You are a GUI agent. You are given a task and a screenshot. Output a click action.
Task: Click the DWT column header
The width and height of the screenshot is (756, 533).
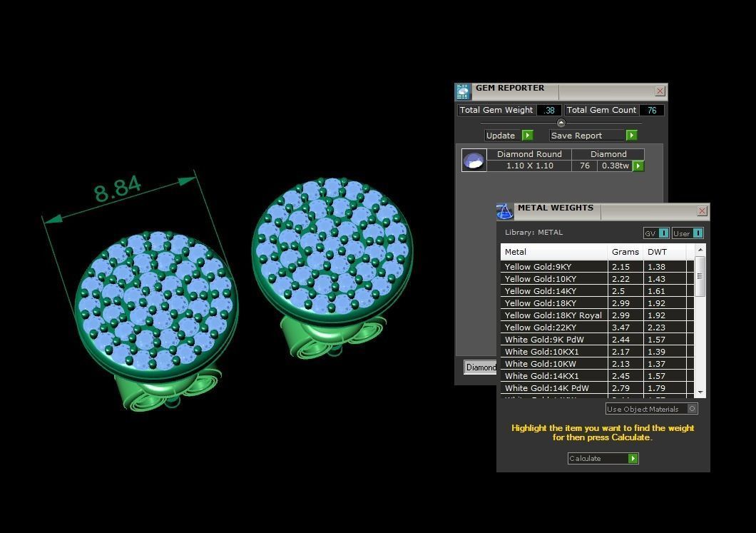[x=665, y=252]
